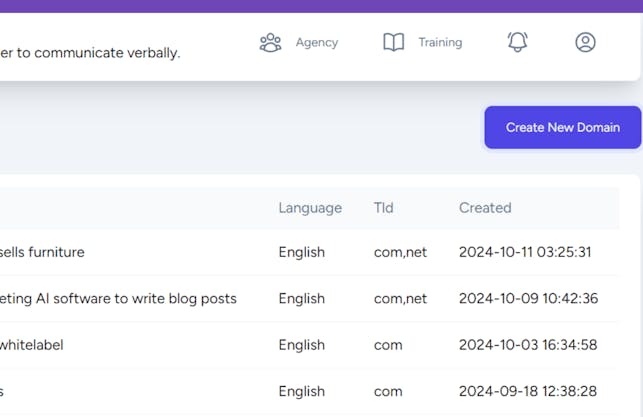Go to the Agency menu label
Viewport: 643px width, 417px height.
pyautogui.click(x=316, y=43)
